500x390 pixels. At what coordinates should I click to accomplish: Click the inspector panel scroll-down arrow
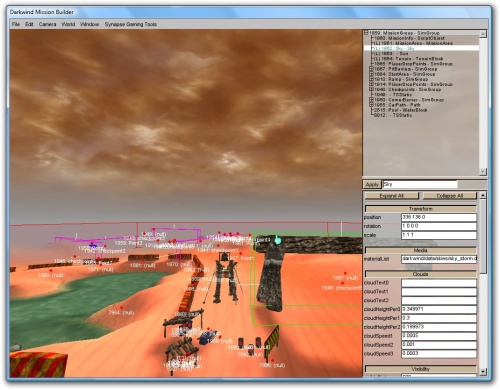click(483, 371)
